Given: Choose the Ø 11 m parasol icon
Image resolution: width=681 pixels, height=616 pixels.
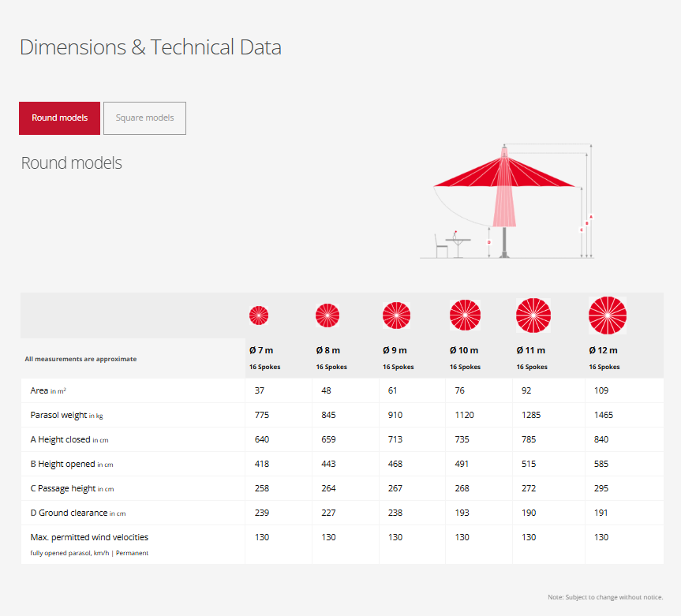Looking at the screenshot, I should click(533, 315).
